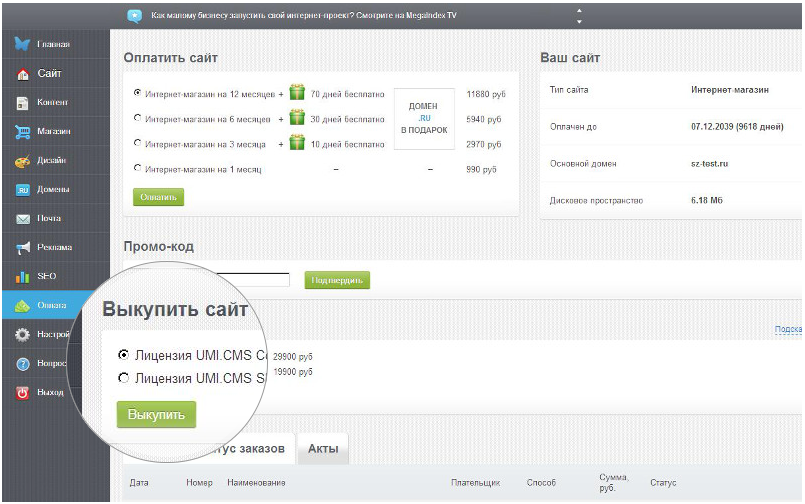
Task: Switch to the Акты tab
Action: [323, 449]
